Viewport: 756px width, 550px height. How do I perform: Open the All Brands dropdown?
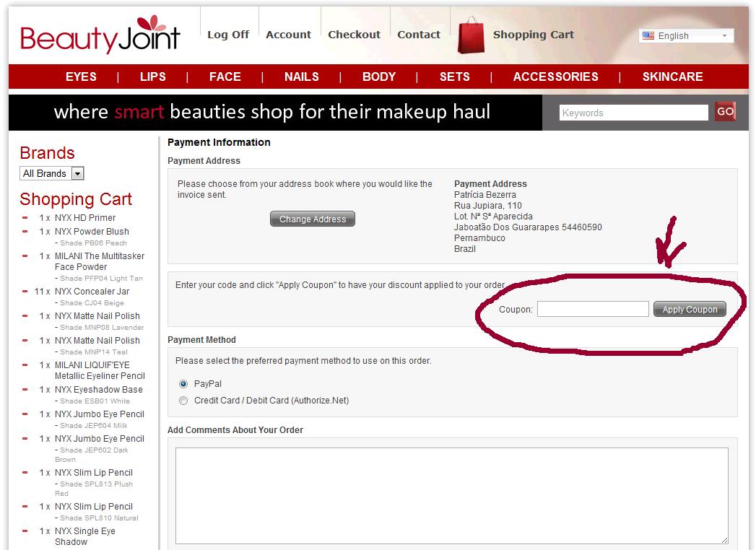[51, 173]
